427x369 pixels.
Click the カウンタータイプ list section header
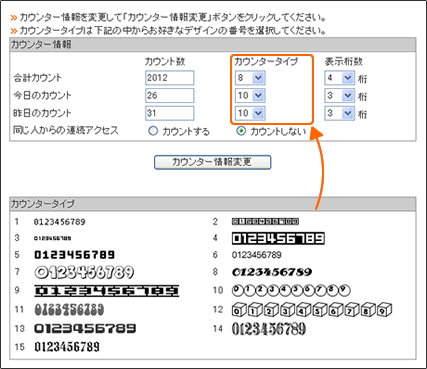[213, 204]
